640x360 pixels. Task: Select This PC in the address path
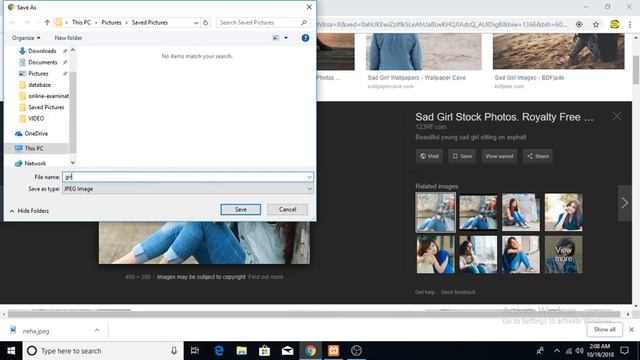click(x=81, y=22)
